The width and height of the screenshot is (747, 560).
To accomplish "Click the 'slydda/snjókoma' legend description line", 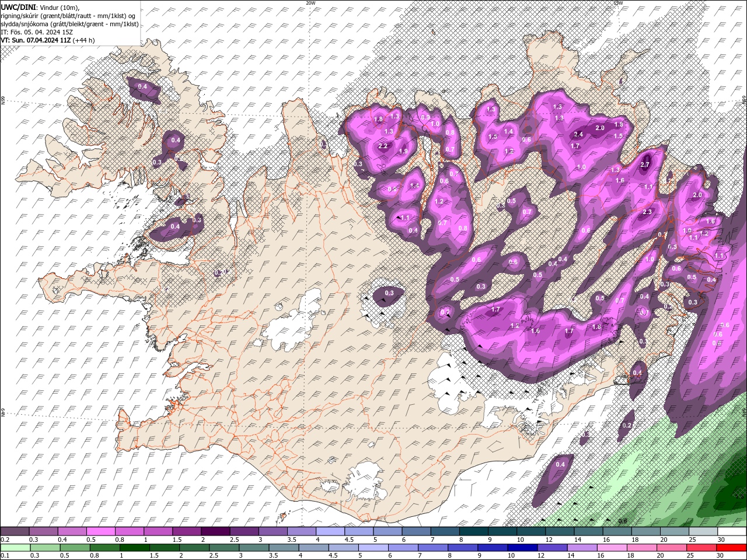I will coord(69,23).
